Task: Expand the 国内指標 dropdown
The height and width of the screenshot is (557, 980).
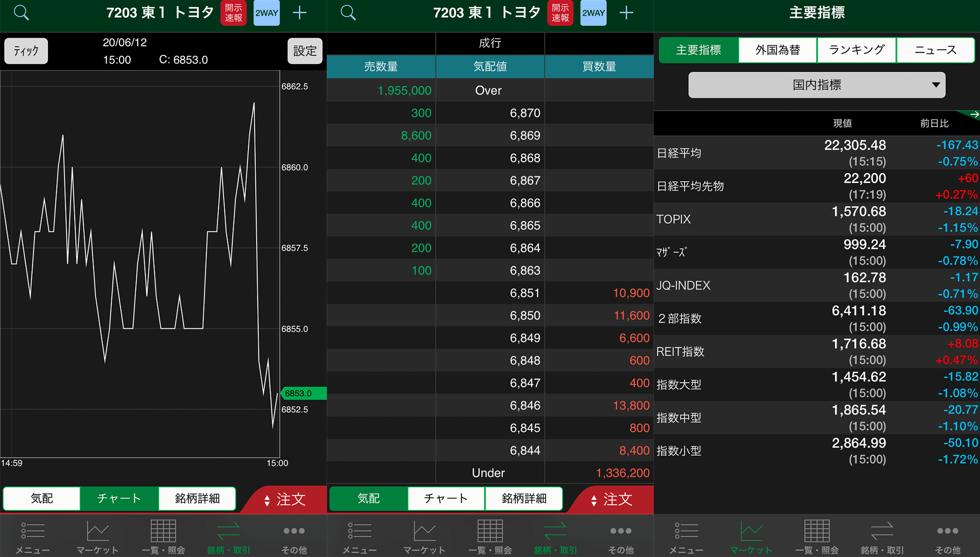Action: coord(816,85)
